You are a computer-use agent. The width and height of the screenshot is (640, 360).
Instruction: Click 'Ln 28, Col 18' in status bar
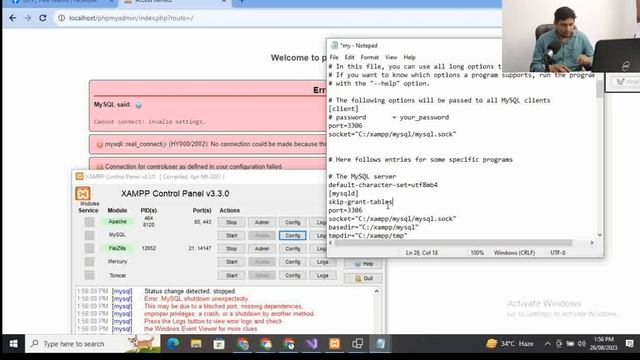coord(422,253)
